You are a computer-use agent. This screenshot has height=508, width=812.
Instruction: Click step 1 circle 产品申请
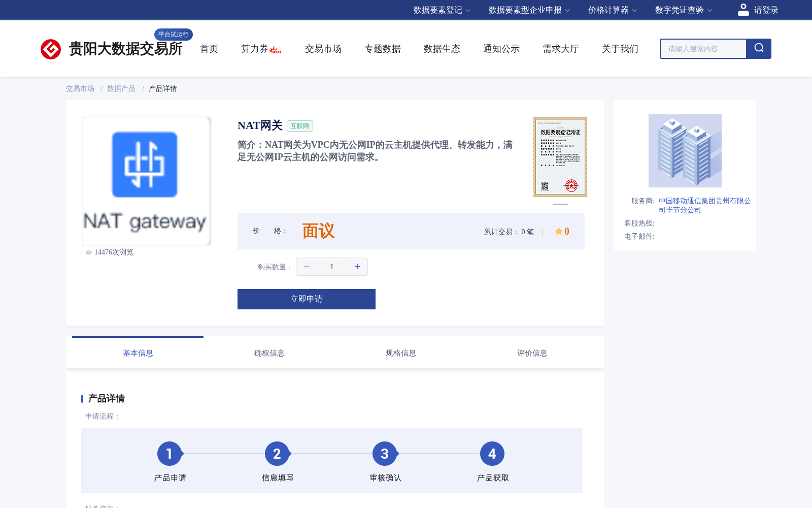170,454
